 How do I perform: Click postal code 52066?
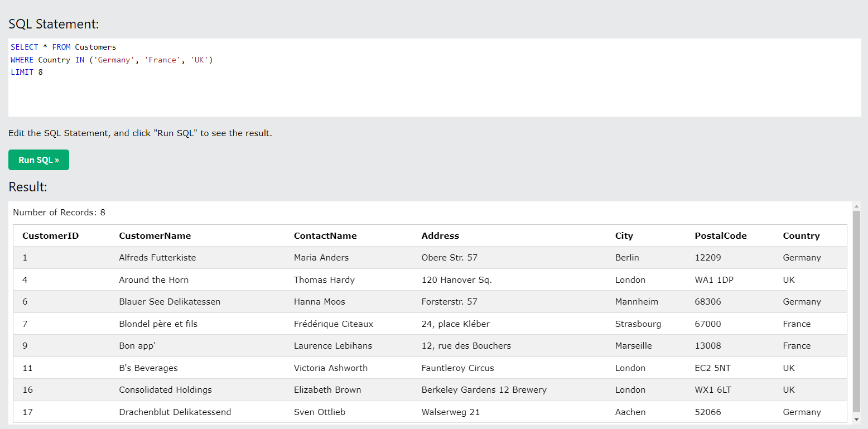tap(708, 412)
